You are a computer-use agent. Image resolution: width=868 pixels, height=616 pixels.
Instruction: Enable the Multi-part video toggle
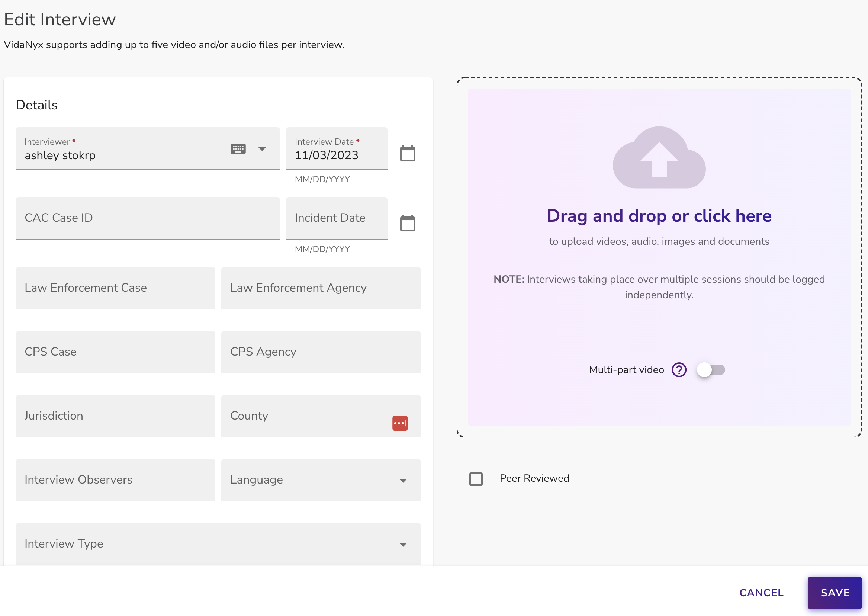tap(711, 370)
